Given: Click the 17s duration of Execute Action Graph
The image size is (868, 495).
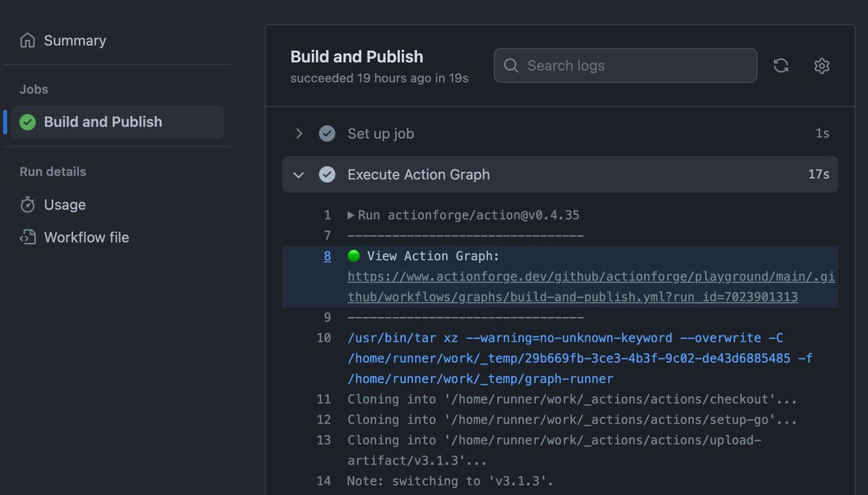Looking at the screenshot, I should click(x=819, y=174).
